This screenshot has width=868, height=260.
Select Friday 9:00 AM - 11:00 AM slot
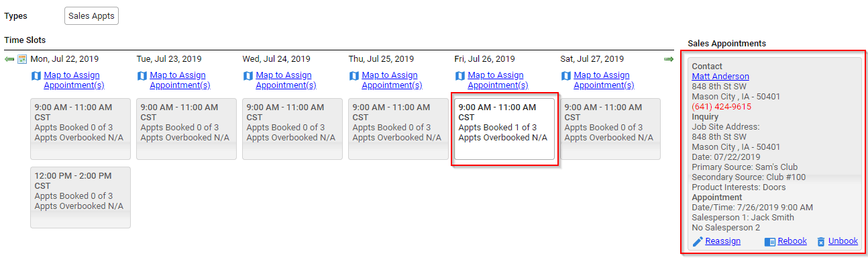point(504,129)
